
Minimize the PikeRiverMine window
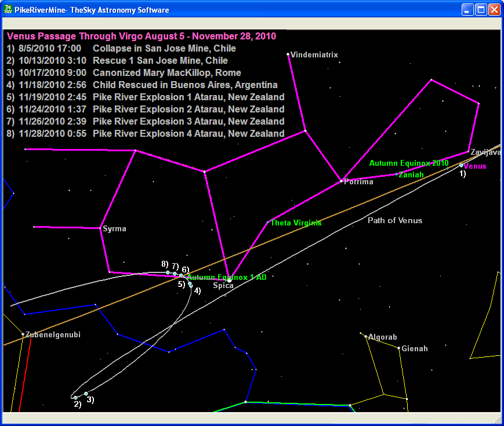(467, 10)
